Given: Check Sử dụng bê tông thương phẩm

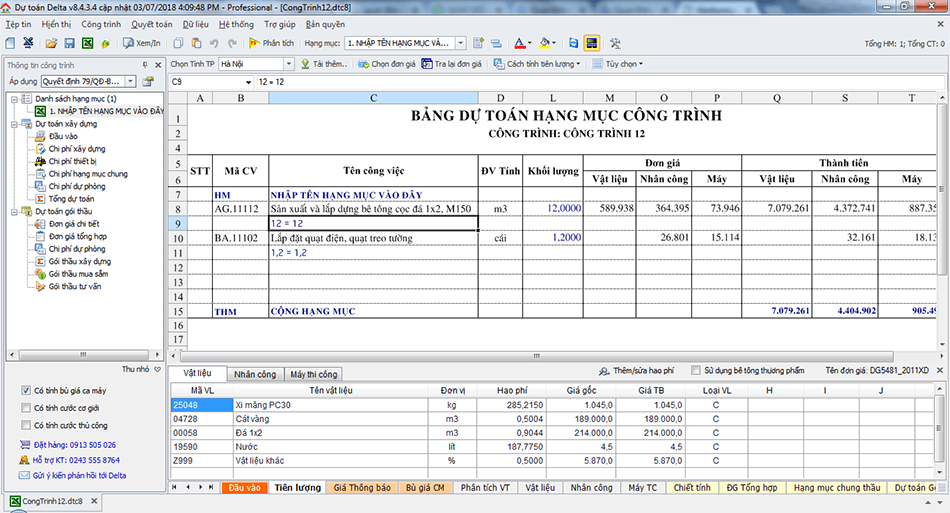Looking at the screenshot, I should point(695,370).
